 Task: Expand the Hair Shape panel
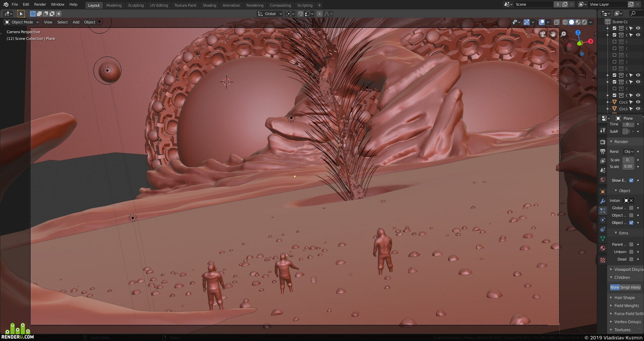(x=625, y=298)
